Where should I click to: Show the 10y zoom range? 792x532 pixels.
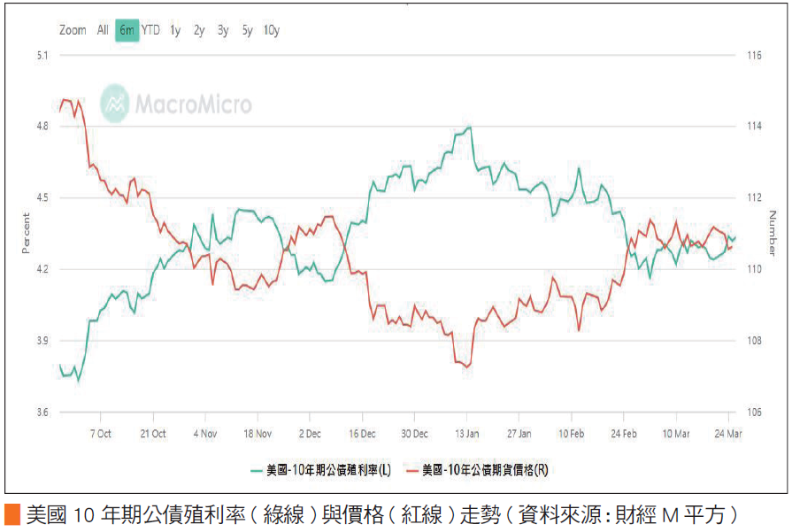coord(272,30)
